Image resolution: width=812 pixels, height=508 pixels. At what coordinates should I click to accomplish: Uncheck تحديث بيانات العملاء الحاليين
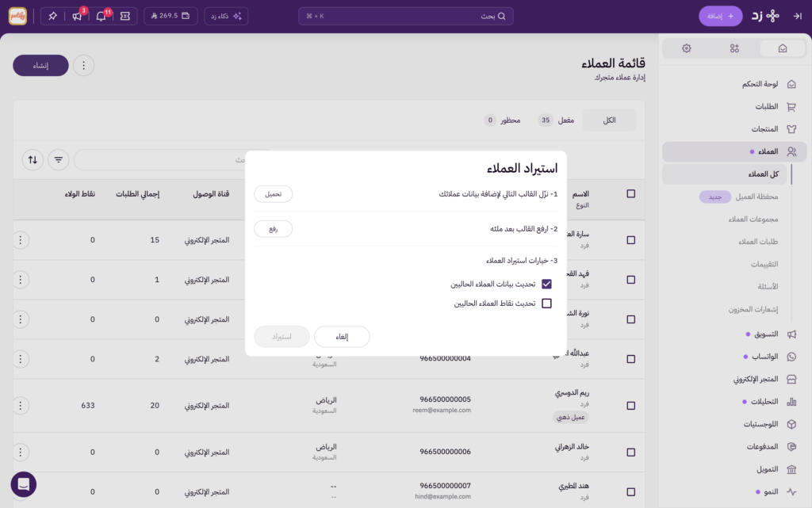[x=546, y=284]
